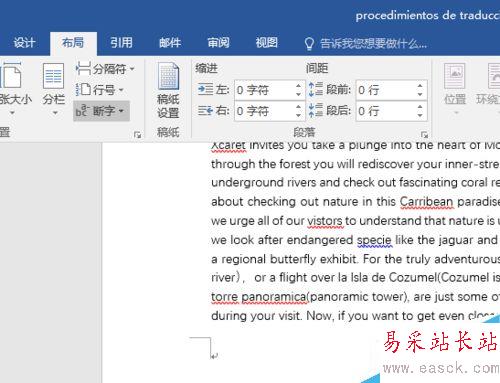The height and width of the screenshot is (383, 500).
Task: Click the left indent icon beside 左
Action: [205, 90]
